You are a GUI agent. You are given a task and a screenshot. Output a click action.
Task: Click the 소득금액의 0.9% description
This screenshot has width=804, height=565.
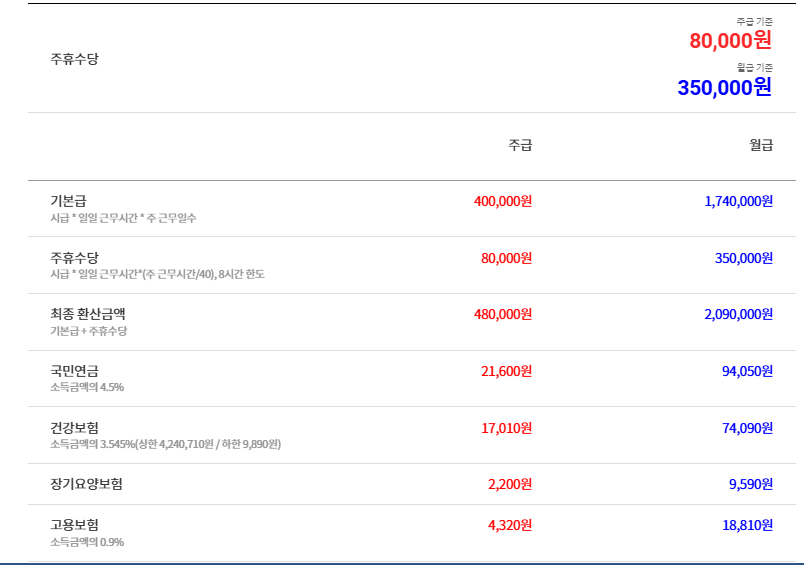(x=87, y=542)
